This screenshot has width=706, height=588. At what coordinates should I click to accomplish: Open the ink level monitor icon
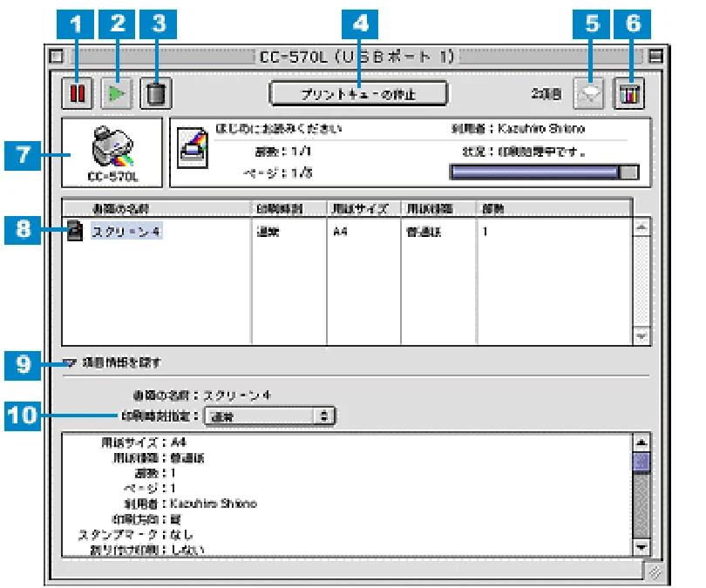click(628, 93)
